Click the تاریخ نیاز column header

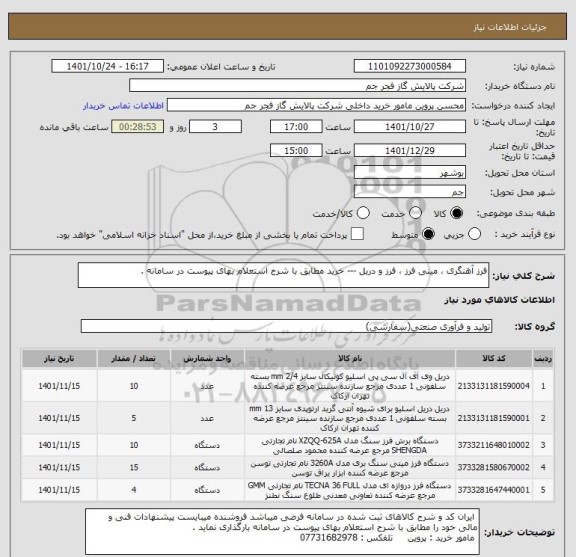(59, 359)
